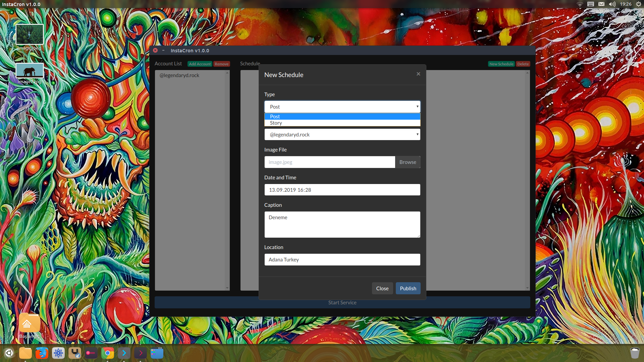Click the Caption text area containing Deneme

pyautogui.click(x=342, y=225)
